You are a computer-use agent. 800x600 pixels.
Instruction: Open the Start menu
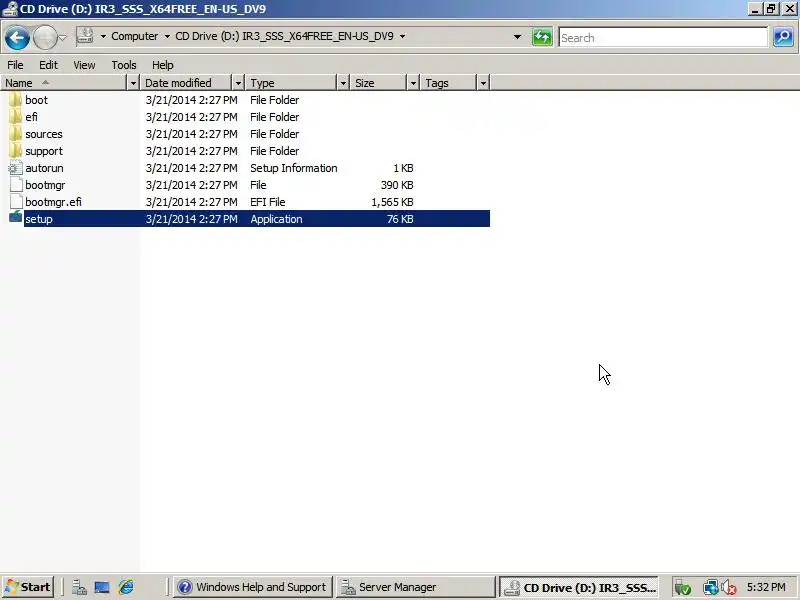(x=28, y=587)
